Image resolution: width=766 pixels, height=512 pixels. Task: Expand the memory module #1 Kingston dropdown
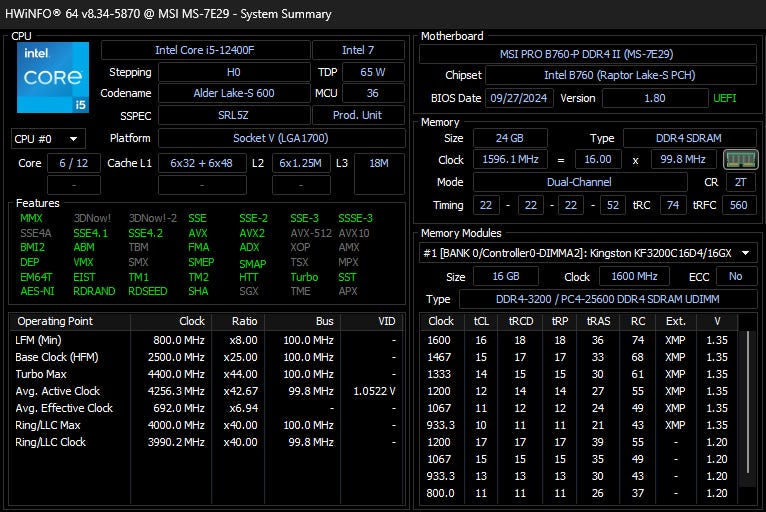tap(588, 253)
